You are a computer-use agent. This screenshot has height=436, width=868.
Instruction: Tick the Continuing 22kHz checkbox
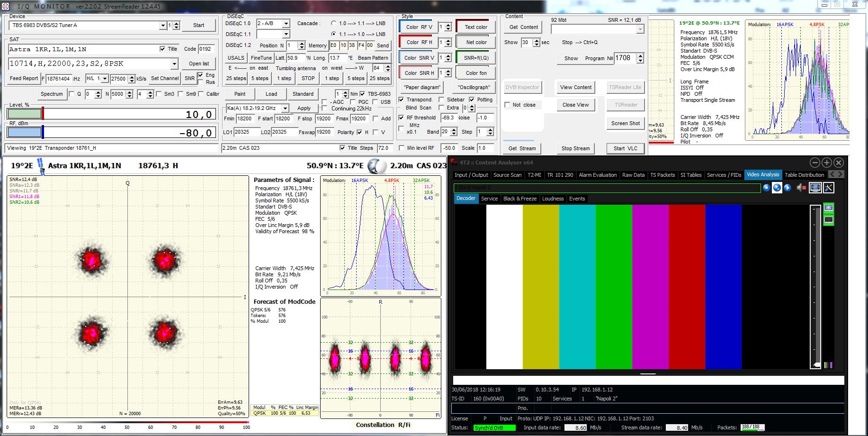[325, 109]
